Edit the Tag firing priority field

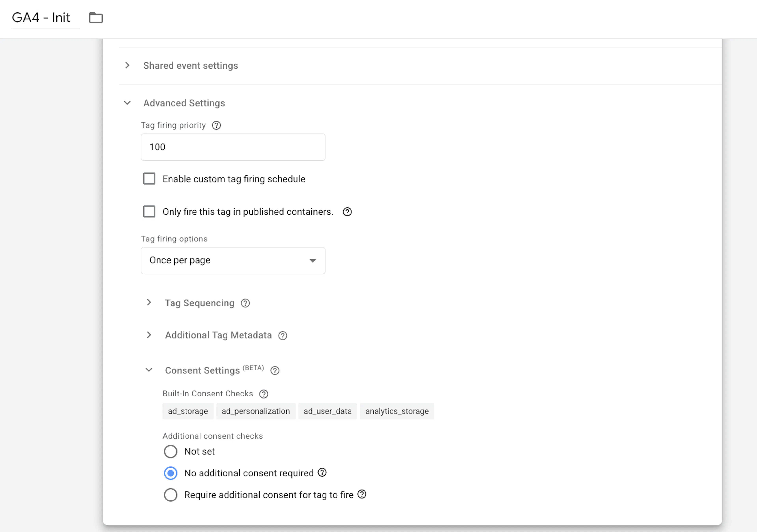click(x=233, y=147)
